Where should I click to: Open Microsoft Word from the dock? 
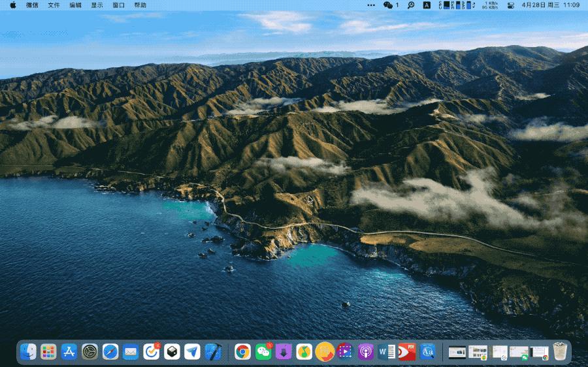tap(386, 352)
